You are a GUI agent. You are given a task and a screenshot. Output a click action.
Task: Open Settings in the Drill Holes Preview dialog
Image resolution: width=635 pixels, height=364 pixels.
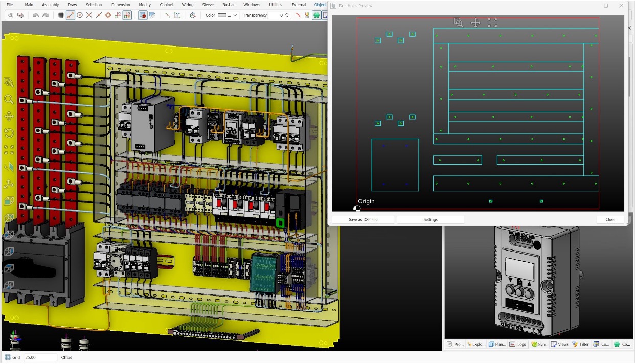[430, 219]
